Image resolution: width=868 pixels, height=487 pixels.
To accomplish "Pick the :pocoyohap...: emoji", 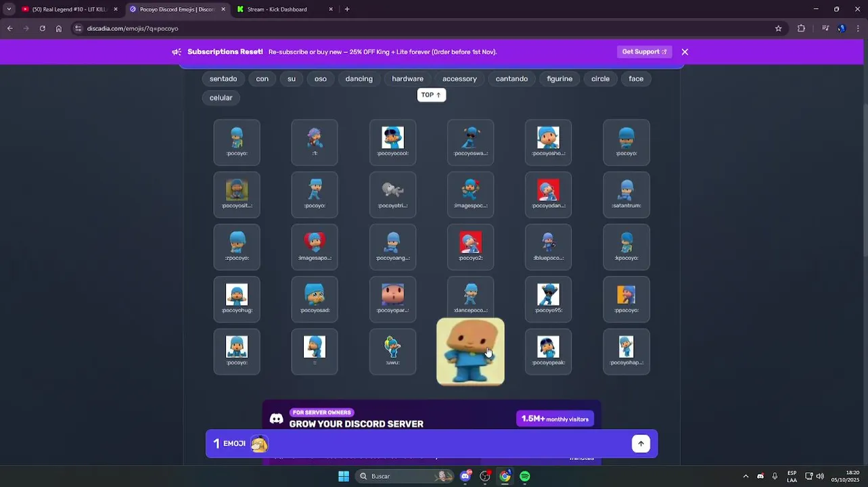I will coord(626,351).
